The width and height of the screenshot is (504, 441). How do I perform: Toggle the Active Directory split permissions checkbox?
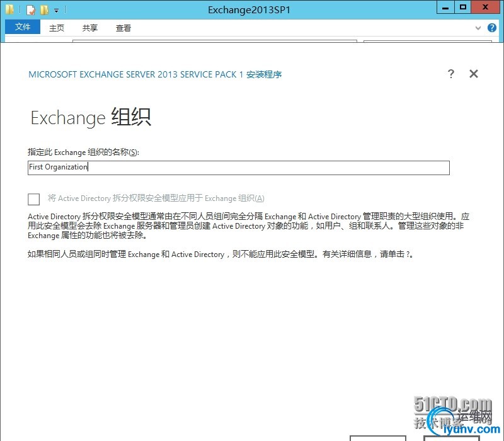pos(34,199)
